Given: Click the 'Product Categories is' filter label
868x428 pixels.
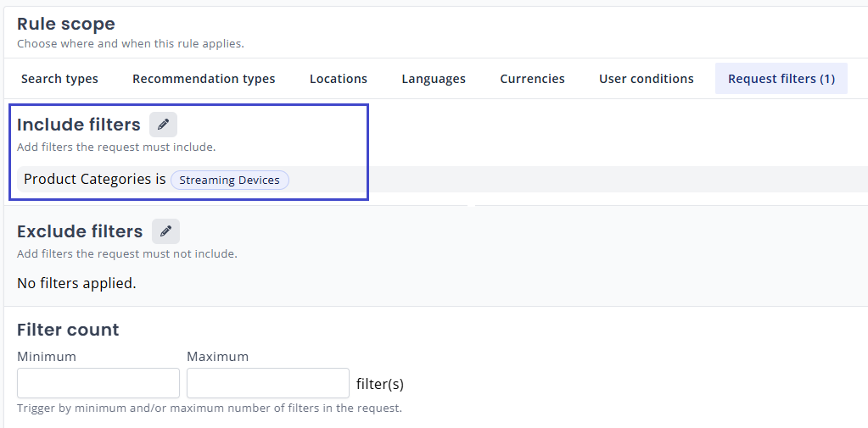Looking at the screenshot, I should [x=94, y=180].
